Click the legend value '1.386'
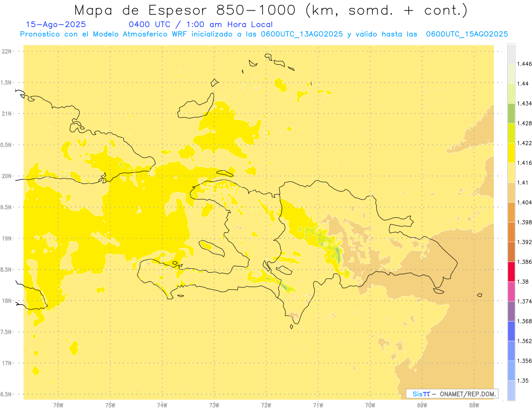The height and width of the screenshot is (411, 532). [x=524, y=262]
